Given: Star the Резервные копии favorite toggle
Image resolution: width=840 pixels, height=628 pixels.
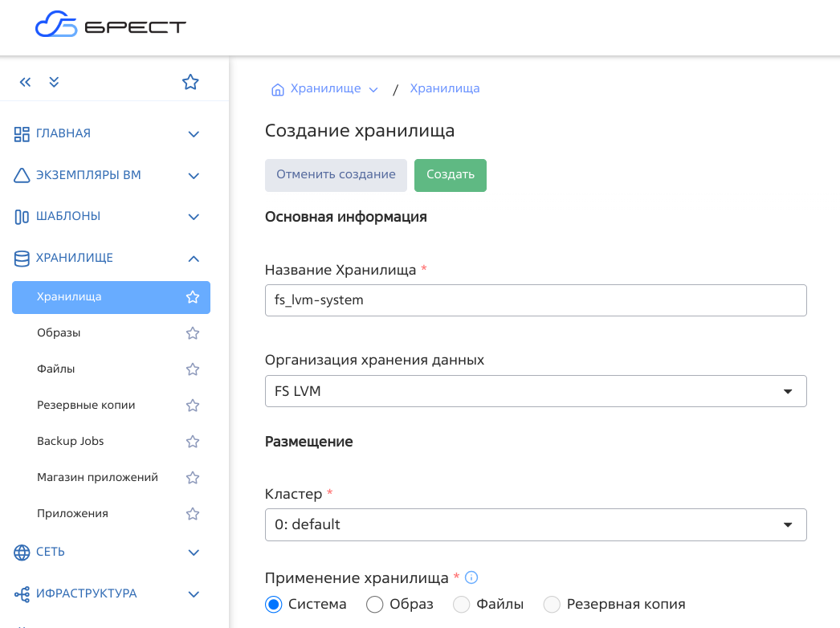Looking at the screenshot, I should (x=192, y=405).
